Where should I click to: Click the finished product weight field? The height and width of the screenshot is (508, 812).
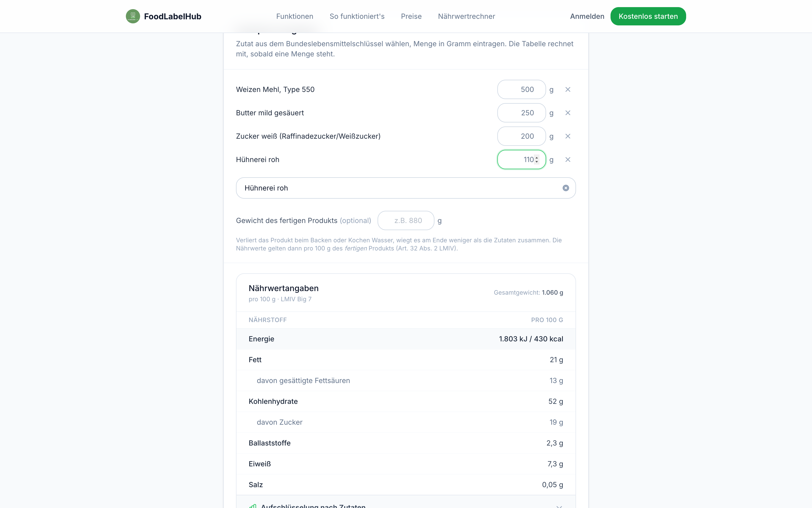pyautogui.click(x=406, y=220)
